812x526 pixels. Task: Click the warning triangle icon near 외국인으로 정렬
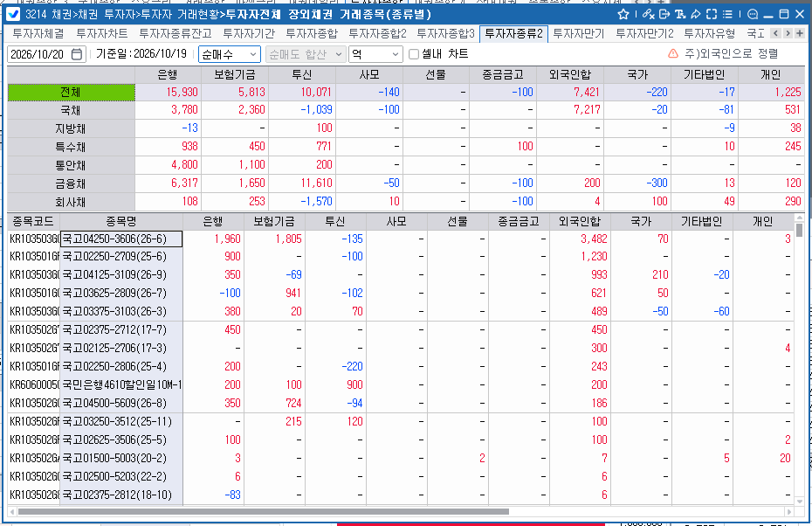[x=672, y=53]
